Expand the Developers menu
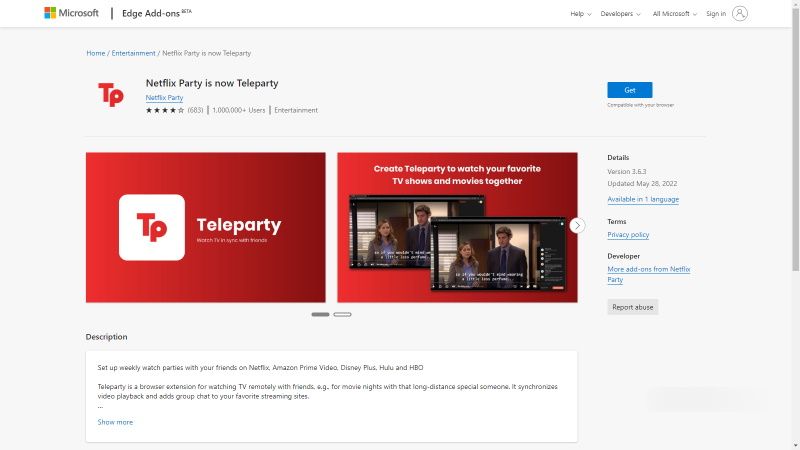The width and height of the screenshot is (800, 450). (x=620, y=14)
